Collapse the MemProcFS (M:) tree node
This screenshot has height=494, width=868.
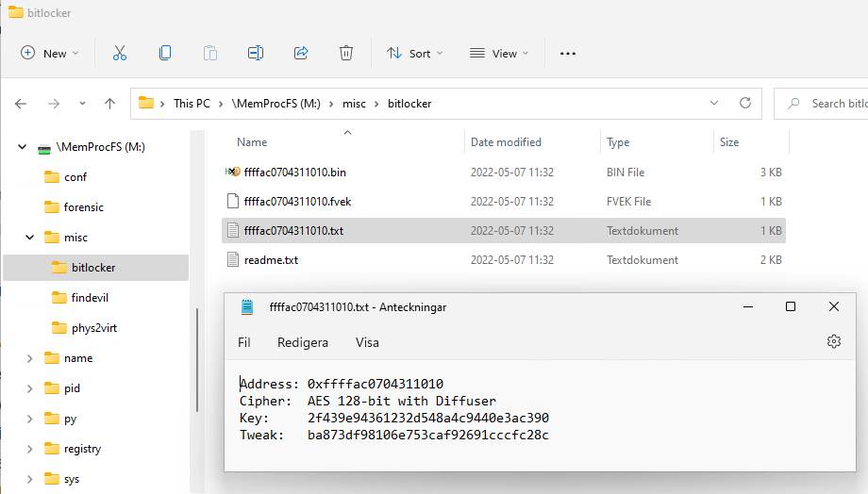point(22,146)
